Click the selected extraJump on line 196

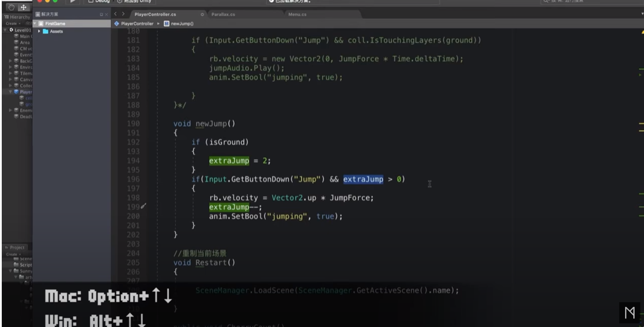(363, 179)
